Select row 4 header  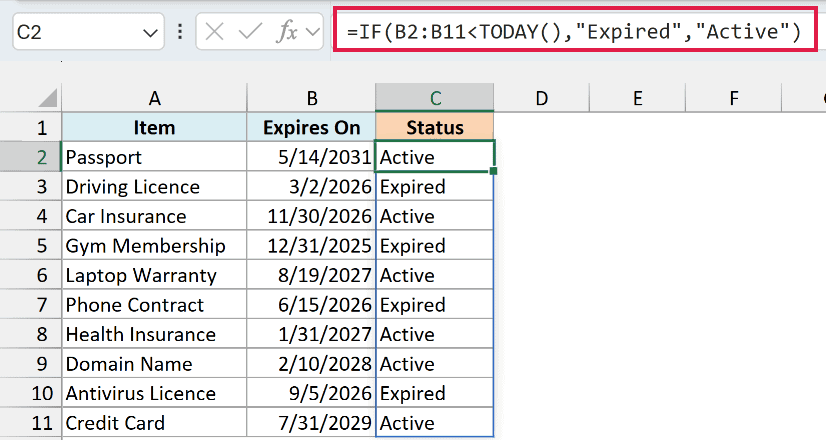click(31, 216)
